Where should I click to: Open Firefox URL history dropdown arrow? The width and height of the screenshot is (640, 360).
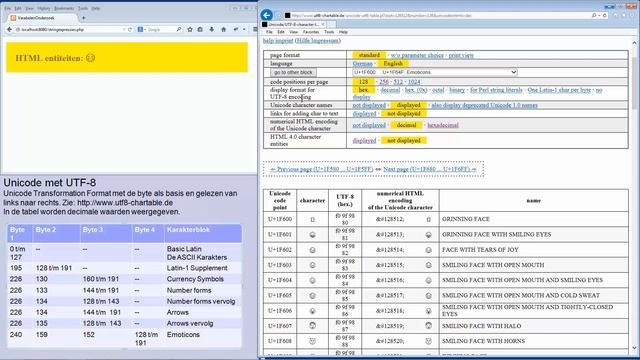pyautogui.click(x=124, y=29)
